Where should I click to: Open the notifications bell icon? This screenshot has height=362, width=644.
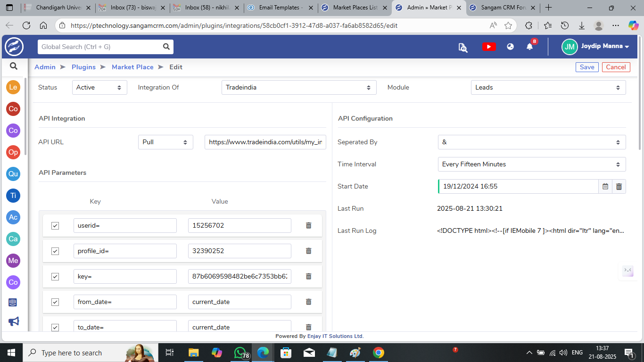530,47
